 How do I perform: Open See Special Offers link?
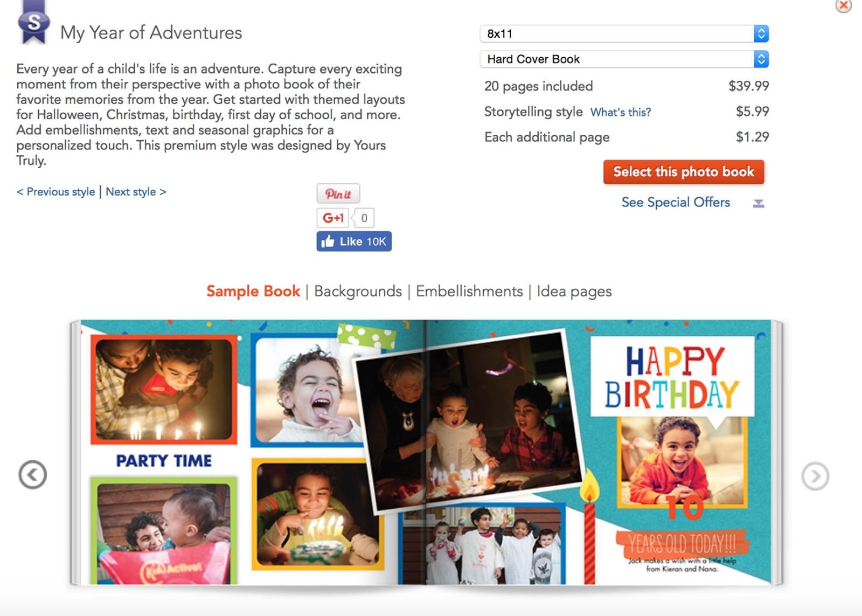pos(676,203)
